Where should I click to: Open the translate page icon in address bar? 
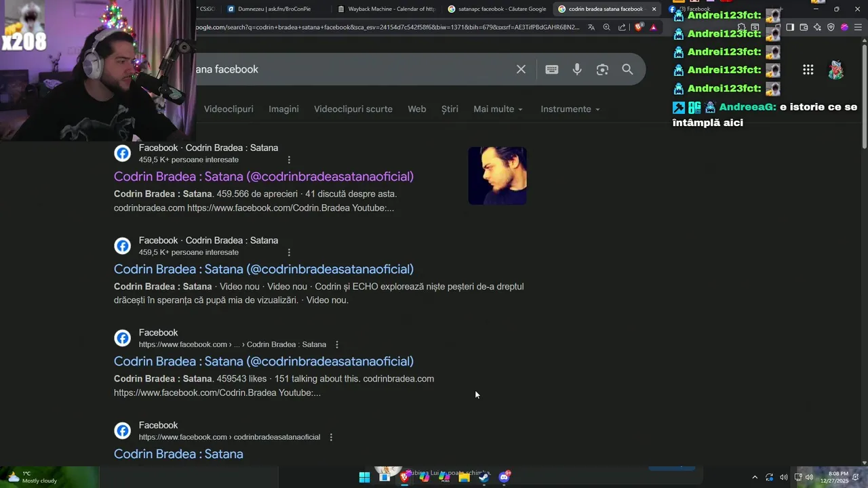(591, 27)
